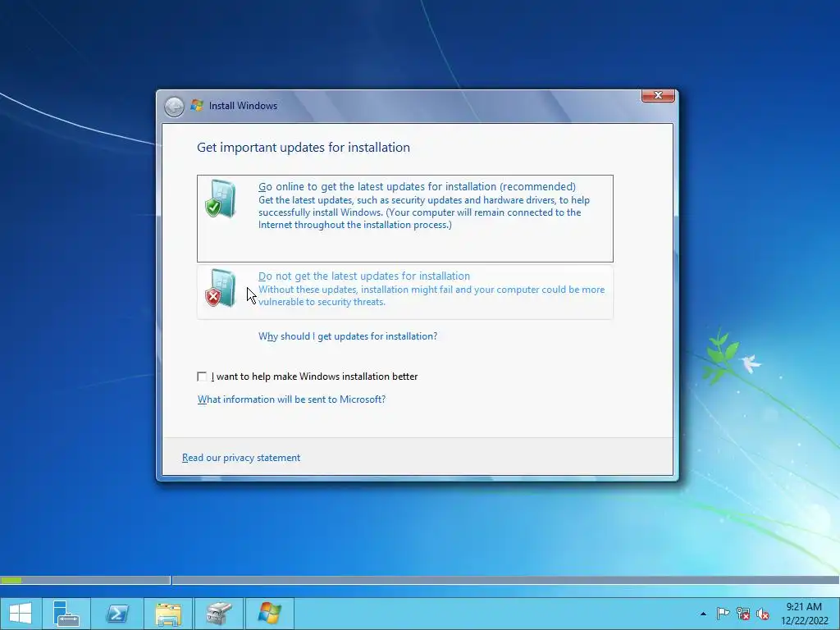Open PowerShell from the taskbar
The width and height of the screenshot is (840, 630).
(116, 614)
